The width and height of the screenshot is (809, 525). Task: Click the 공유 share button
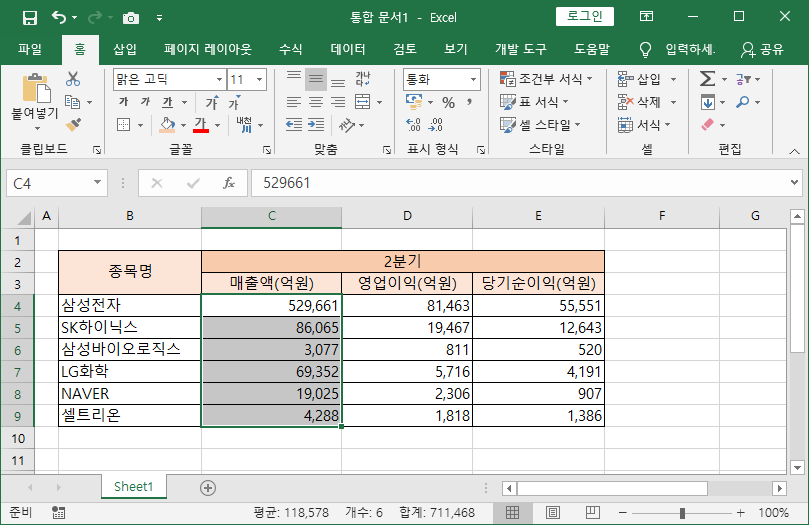[x=763, y=50]
